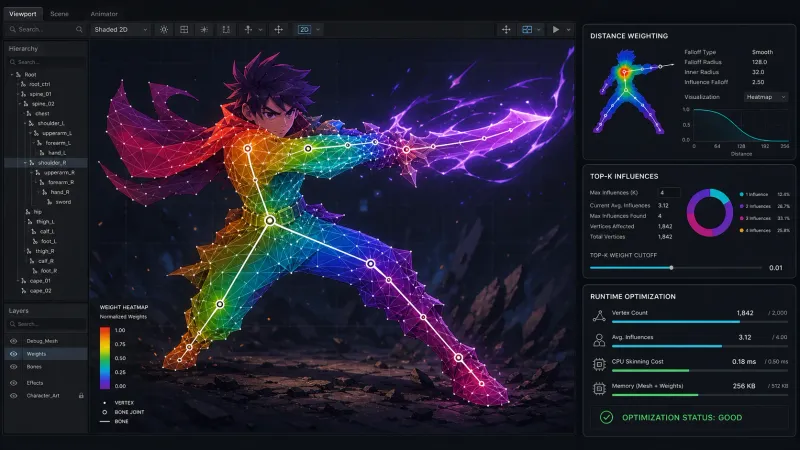Click the magnifier icon in top search
This screenshot has width=800, height=450.
[79, 30]
